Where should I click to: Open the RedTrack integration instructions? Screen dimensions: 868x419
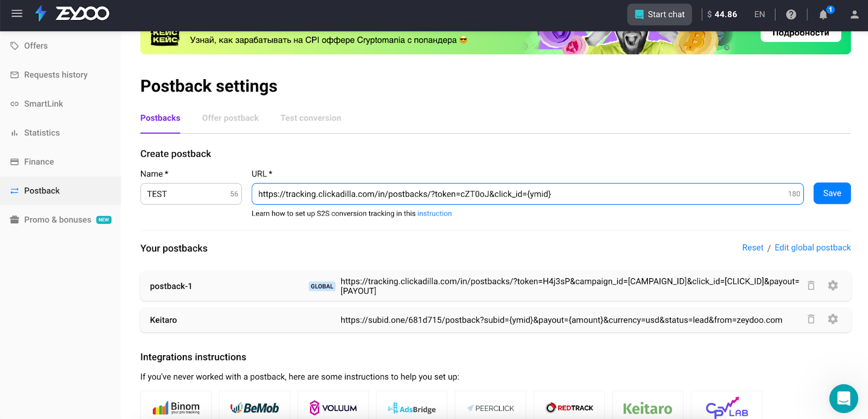[569, 408]
